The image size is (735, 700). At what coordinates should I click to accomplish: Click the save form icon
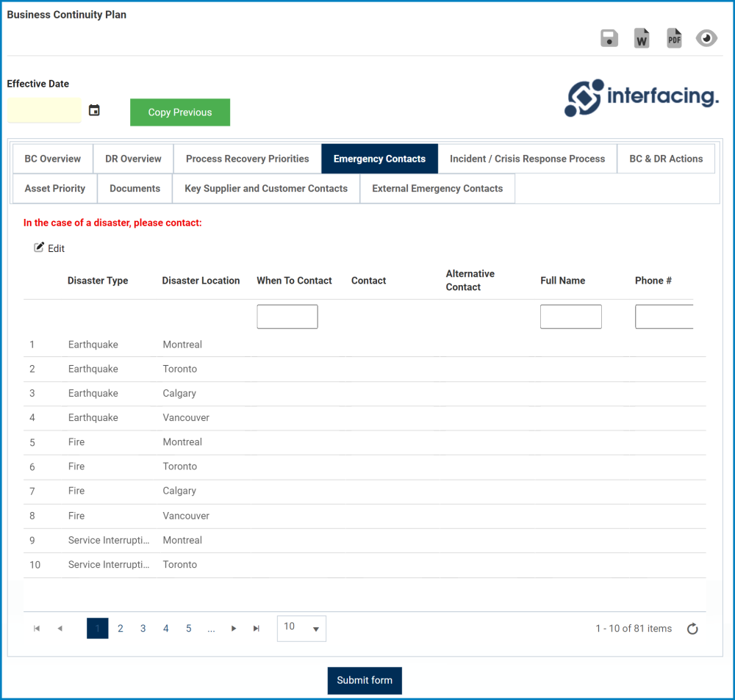[x=609, y=38]
